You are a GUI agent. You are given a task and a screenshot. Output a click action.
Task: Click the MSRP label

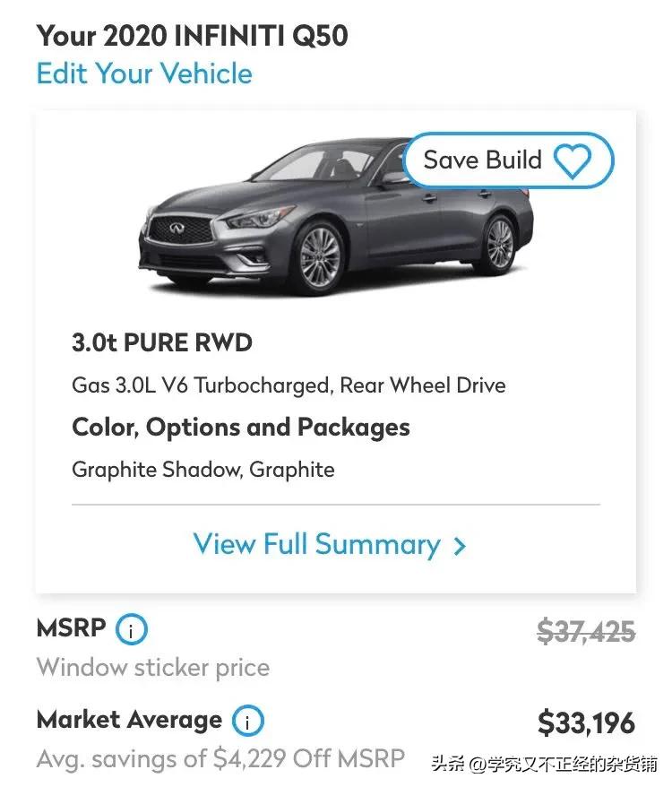[x=72, y=627]
